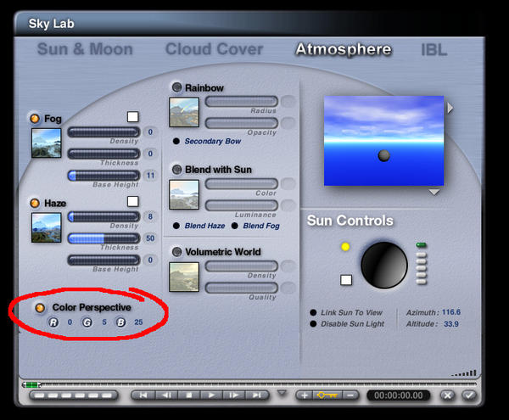Toggle the Fog enable button
Screen dimensions: 509x420
[x=35, y=119]
